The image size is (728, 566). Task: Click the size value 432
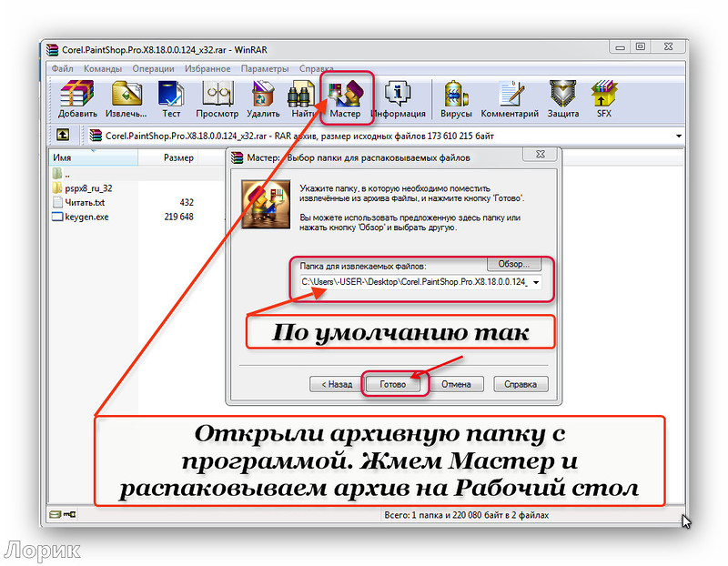[x=187, y=202]
